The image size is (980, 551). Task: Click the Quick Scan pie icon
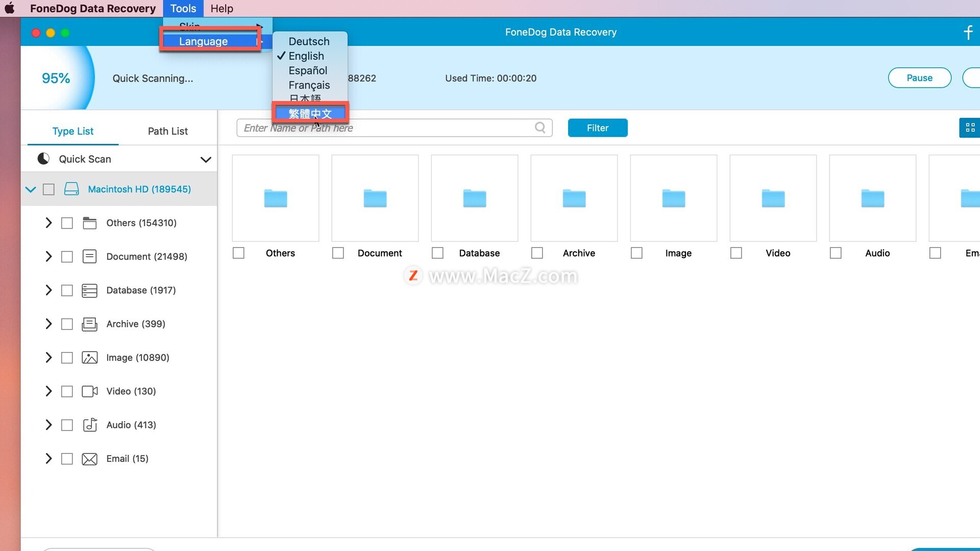point(43,159)
